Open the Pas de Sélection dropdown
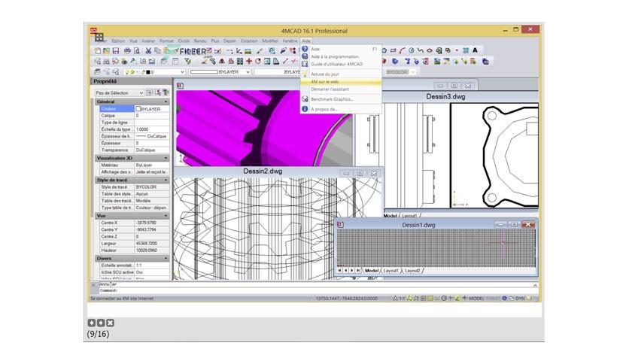Viewport: 629px width, 364px height. pos(119,93)
